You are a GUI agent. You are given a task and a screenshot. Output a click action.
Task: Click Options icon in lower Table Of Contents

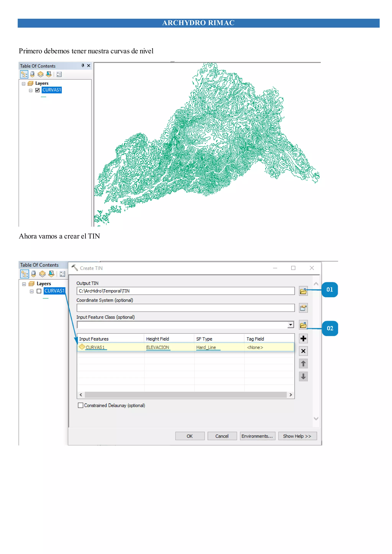point(63,274)
